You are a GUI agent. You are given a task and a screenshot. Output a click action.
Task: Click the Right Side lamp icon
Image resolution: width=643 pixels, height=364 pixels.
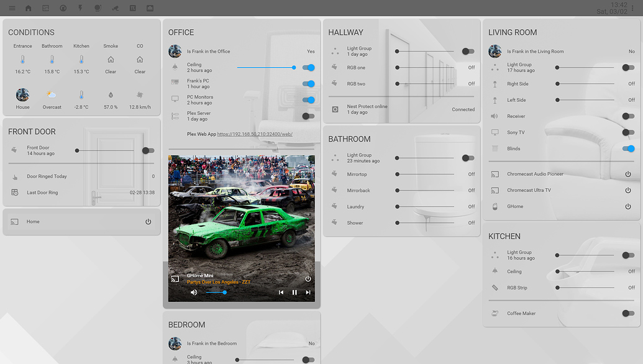click(495, 84)
